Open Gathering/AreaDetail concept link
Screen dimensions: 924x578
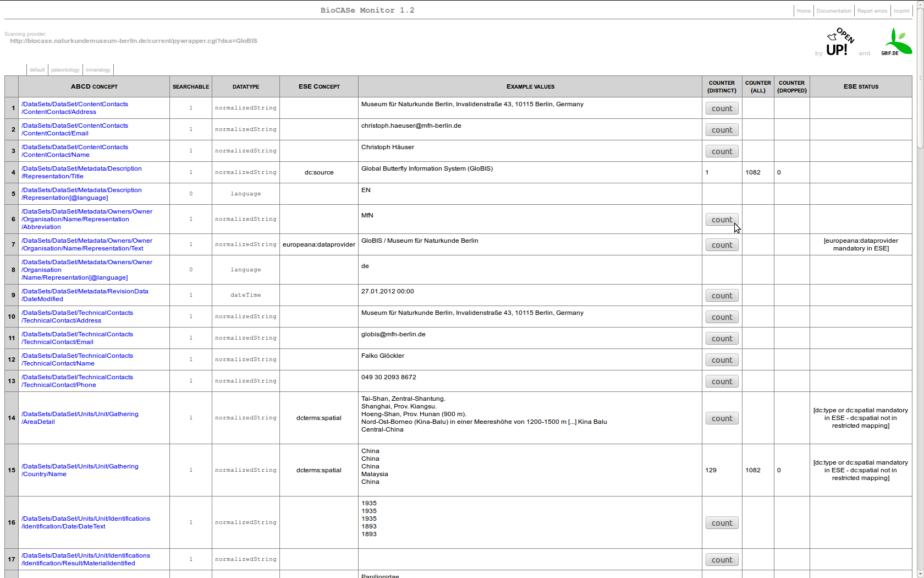(x=80, y=418)
